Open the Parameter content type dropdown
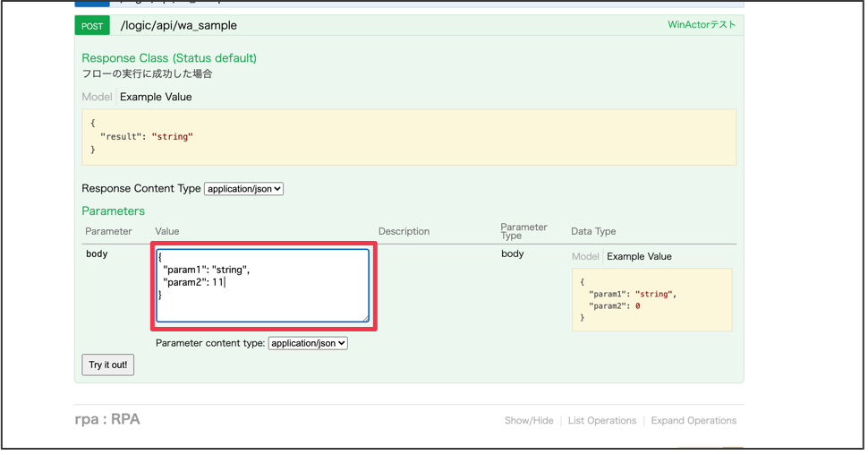The height and width of the screenshot is (455, 868). point(308,343)
